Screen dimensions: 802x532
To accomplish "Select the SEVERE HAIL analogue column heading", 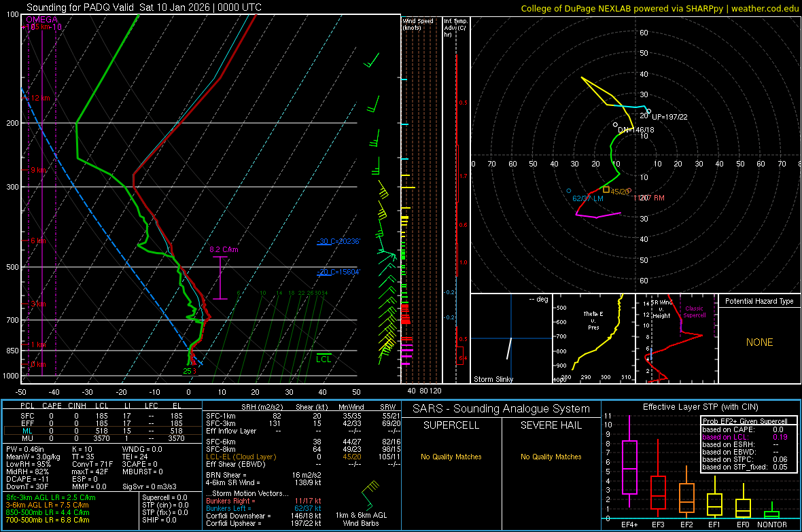I will point(551,425).
